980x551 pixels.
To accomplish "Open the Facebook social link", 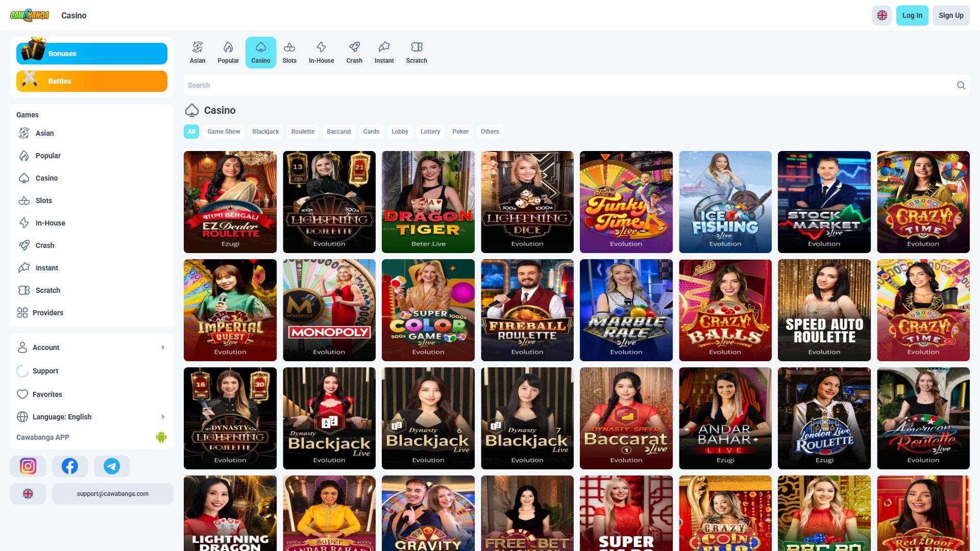I will coord(70,466).
